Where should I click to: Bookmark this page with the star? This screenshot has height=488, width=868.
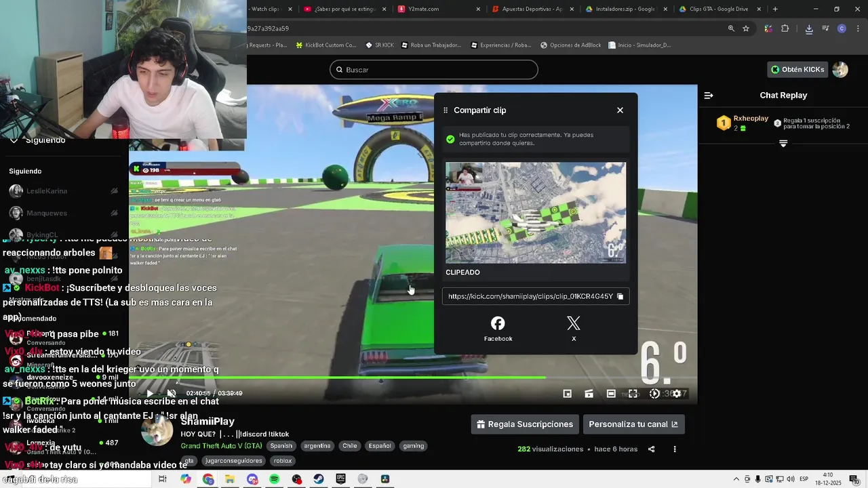[746, 28]
